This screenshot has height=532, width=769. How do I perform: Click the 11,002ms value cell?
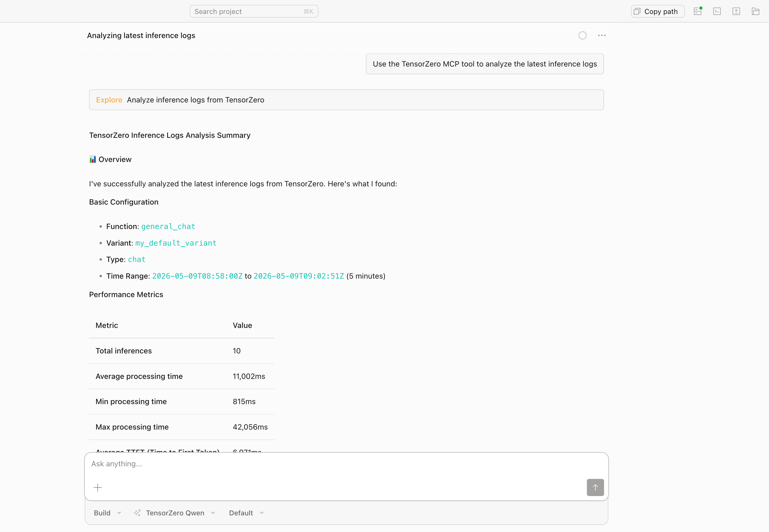click(x=249, y=376)
